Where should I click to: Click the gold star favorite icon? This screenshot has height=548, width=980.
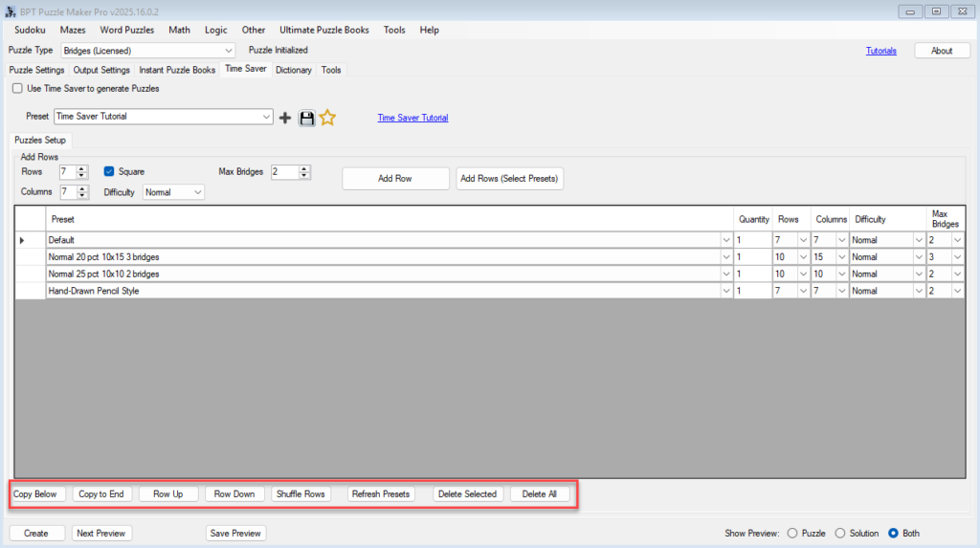point(327,118)
